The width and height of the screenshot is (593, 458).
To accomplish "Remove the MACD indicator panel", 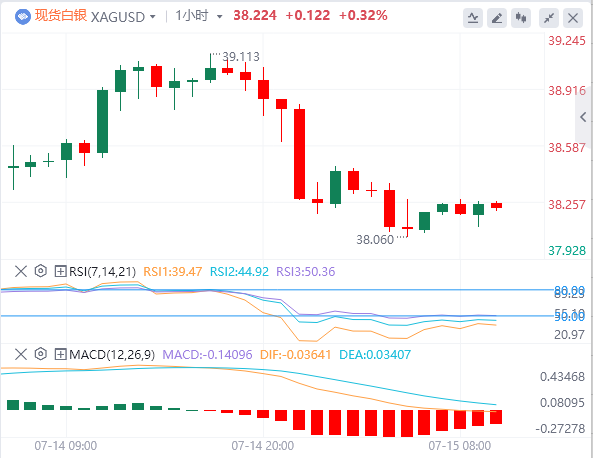I will [21, 354].
